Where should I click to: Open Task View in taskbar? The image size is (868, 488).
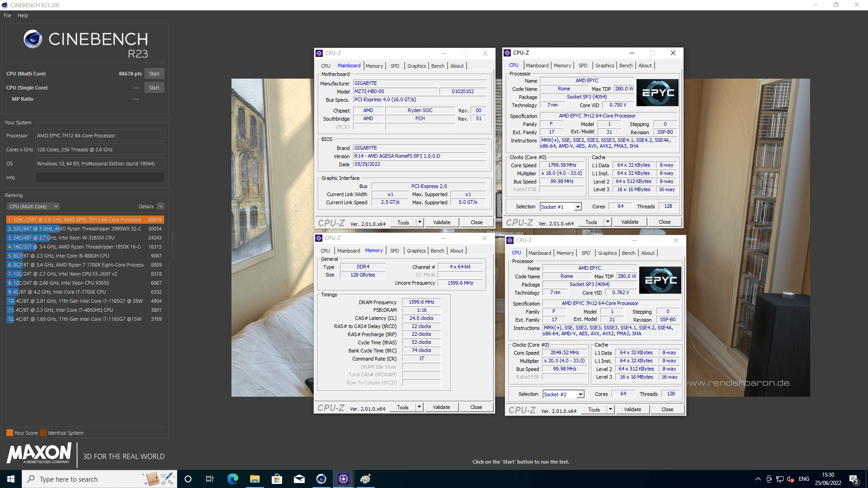pos(210,479)
